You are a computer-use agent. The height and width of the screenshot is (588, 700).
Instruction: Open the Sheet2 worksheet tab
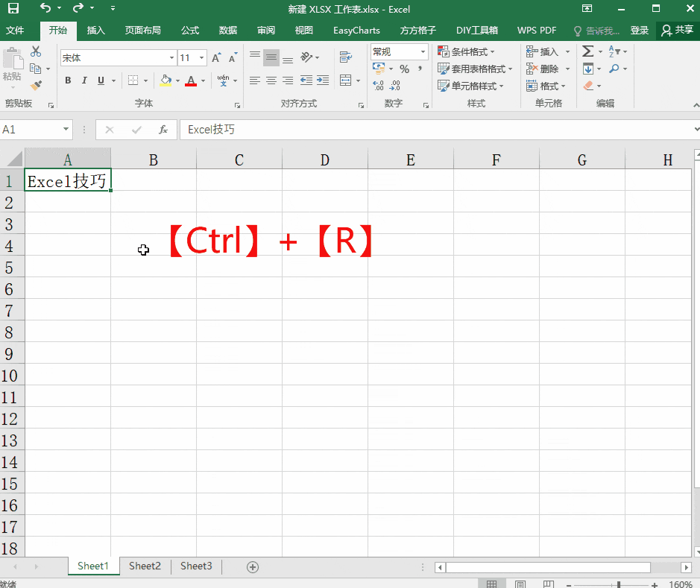[x=145, y=566]
